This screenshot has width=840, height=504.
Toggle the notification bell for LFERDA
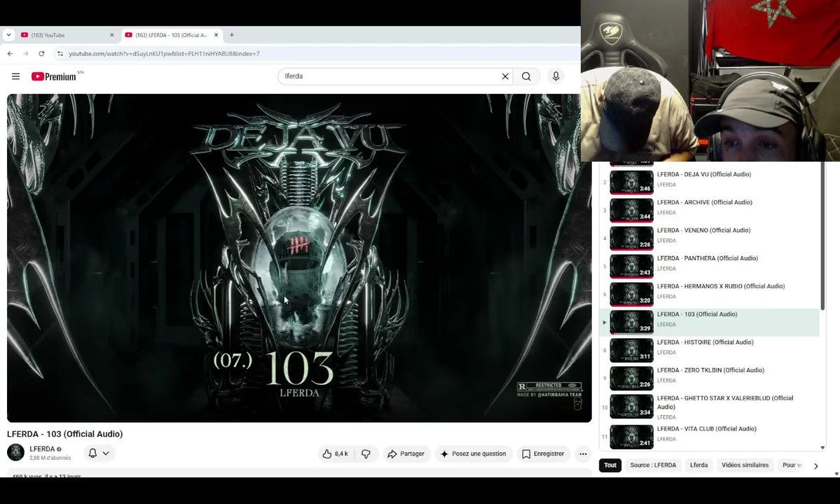click(92, 453)
